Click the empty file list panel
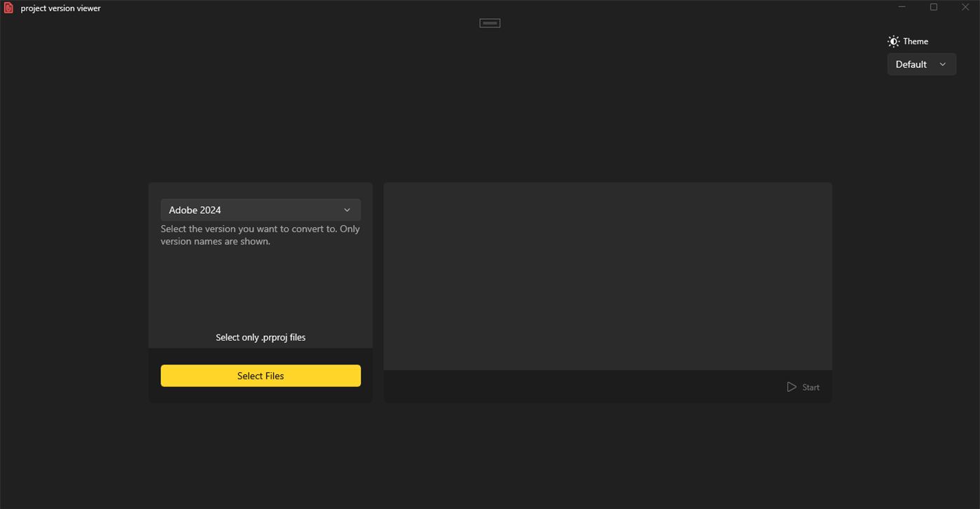This screenshot has width=980, height=509. pos(607,276)
